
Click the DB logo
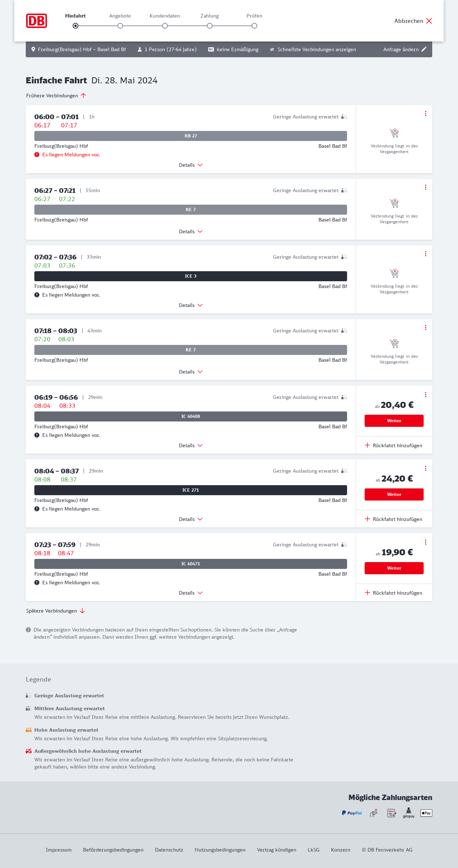pyautogui.click(x=36, y=21)
